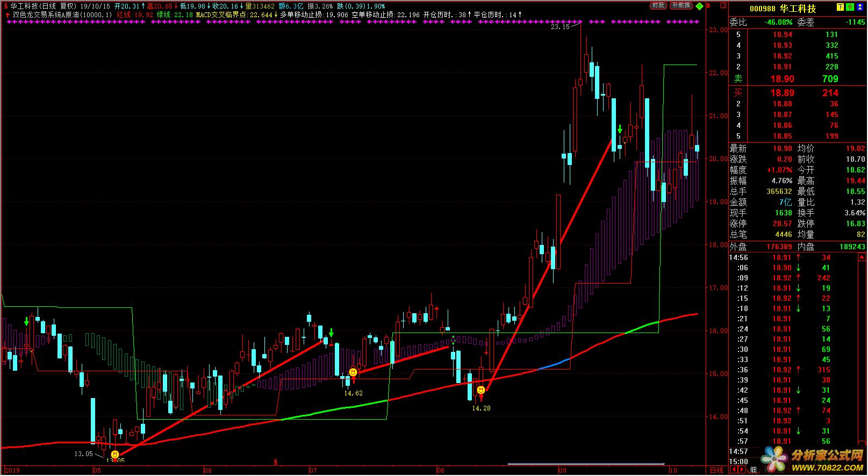The width and height of the screenshot is (868, 476).
Task: Click the 跌停 16.83 limit-down field
Action: click(x=831, y=223)
